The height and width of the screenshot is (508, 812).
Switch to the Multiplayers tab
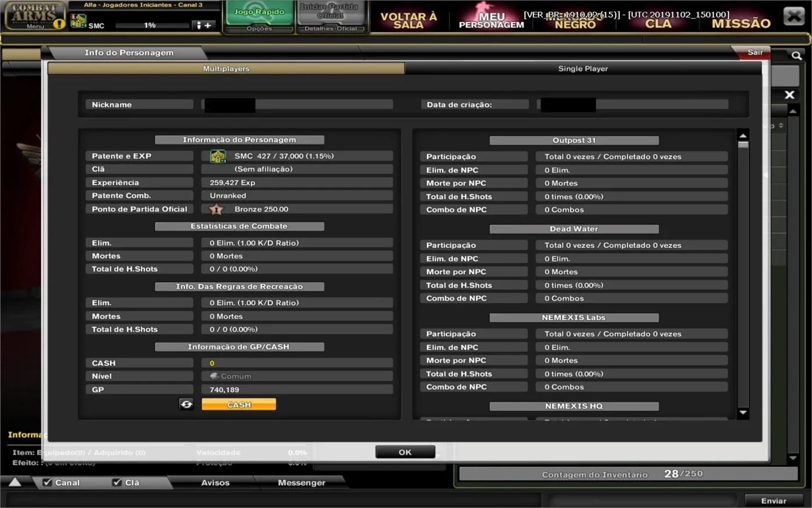pos(226,69)
